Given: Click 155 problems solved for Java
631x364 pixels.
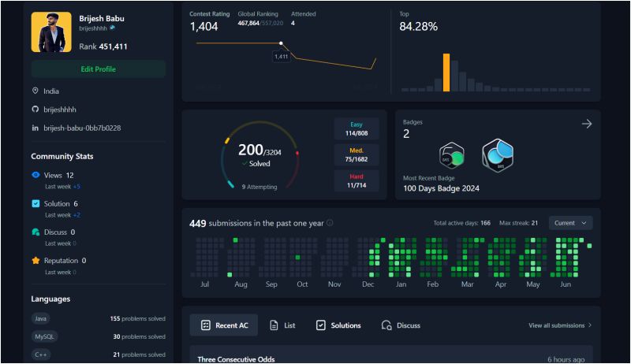Looking at the screenshot, I should pyautogui.click(x=137, y=318).
